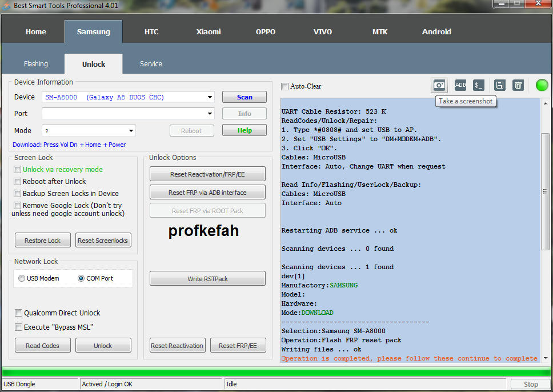
Task: Check Remove Google Lock option
Action: (17, 206)
